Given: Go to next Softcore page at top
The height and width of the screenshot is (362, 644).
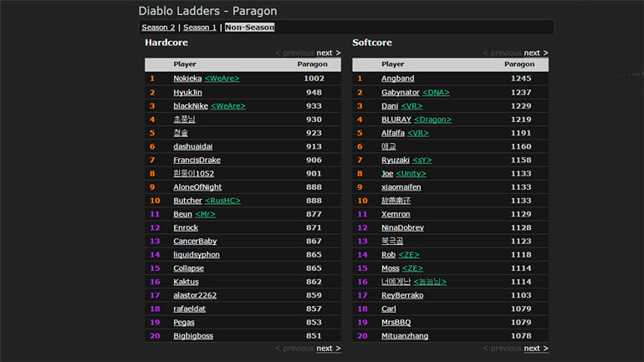Looking at the screenshot, I should click(x=536, y=53).
